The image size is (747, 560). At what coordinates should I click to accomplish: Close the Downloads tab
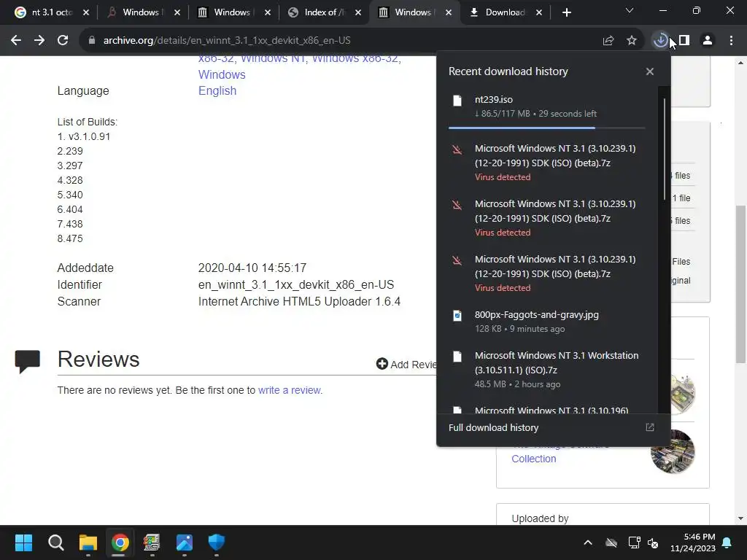(x=539, y=12)
